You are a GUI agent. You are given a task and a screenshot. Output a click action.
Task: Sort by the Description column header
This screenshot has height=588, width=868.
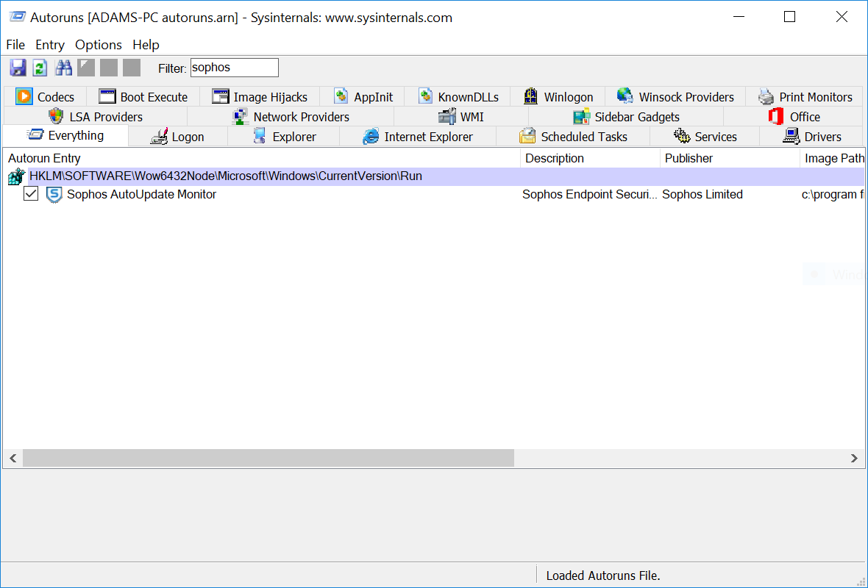[590, 158]
